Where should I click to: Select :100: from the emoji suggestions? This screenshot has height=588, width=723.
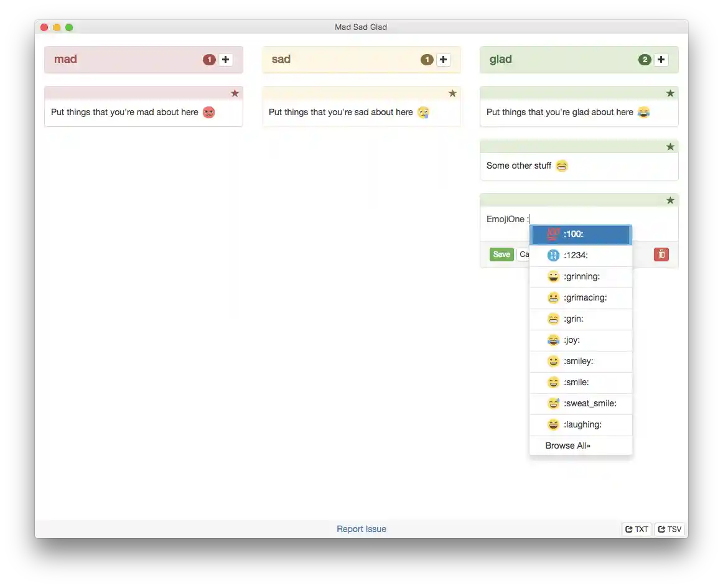[574, 234]
